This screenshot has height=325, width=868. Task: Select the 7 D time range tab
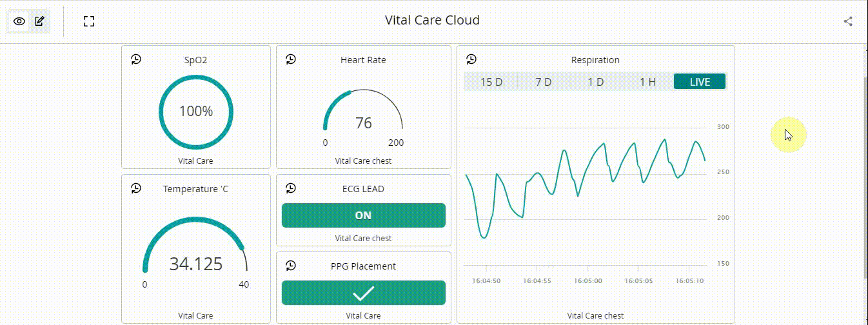[544, 82]
